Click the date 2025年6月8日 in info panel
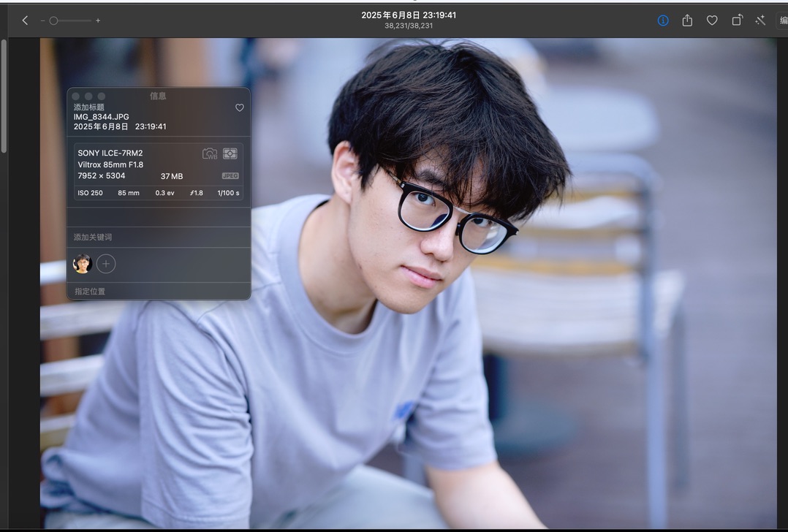 pyautogui.click(x=101, y=126)
